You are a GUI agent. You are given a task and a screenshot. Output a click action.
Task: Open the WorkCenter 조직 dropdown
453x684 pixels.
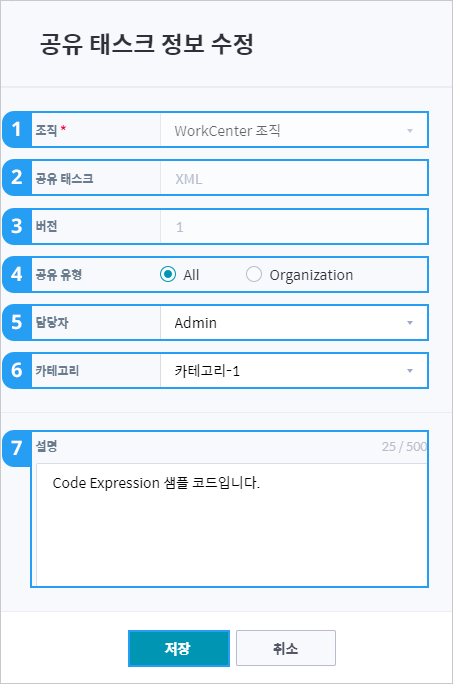coord(294,130)
